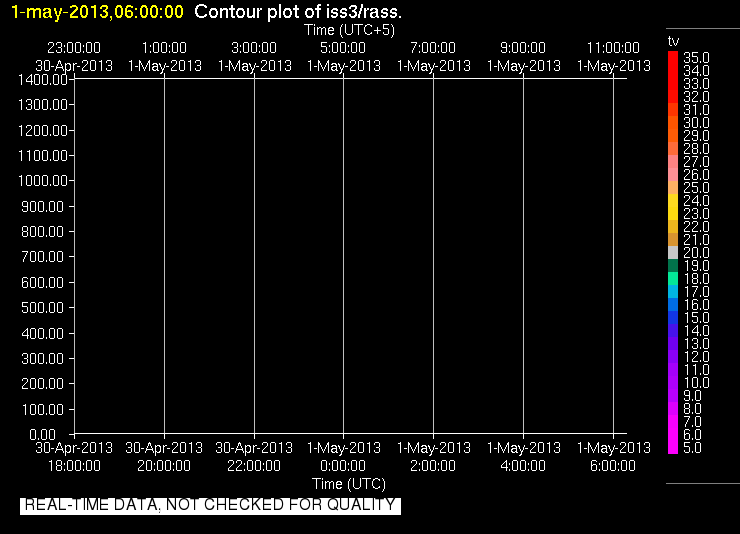This screenshot has height=534, width=740.
Task: Pick the yellow swatch beside 24.0
Action: click(673, 200)
